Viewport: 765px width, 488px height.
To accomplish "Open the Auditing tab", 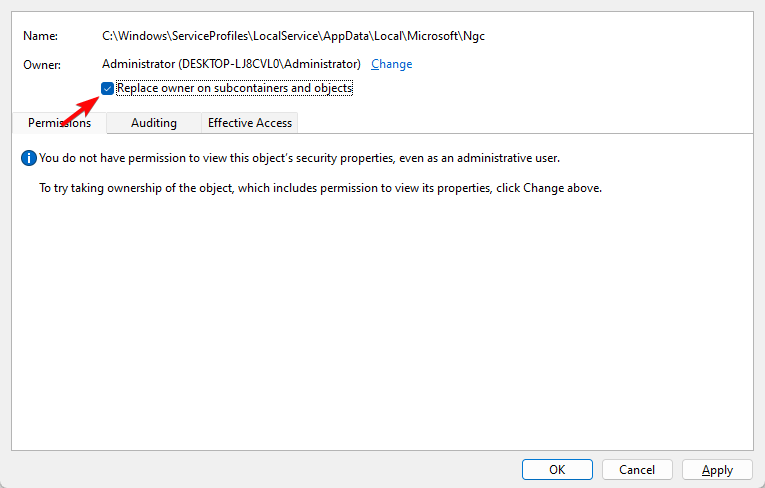I will (153, 123).
